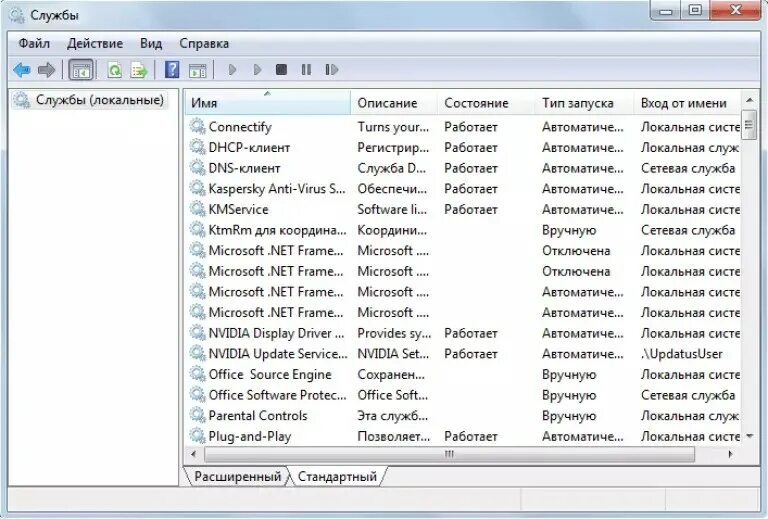768x519 pixels.
Task: Click the vertical scrollbar down arrow
Action: pyautogui.click(x=749, y=436)
